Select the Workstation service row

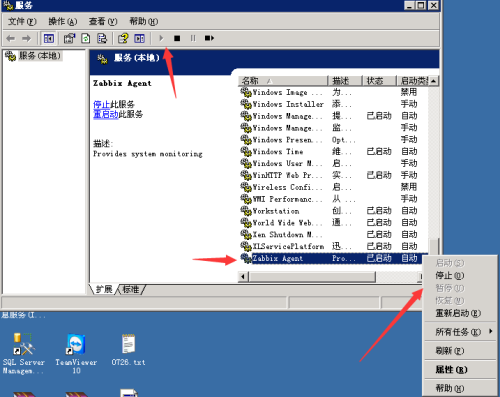(x=333, y=211)
